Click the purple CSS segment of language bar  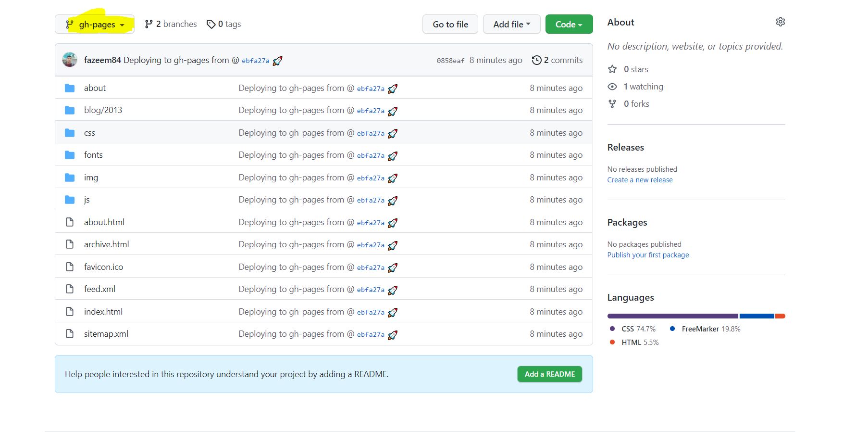(x=673, y=316)
